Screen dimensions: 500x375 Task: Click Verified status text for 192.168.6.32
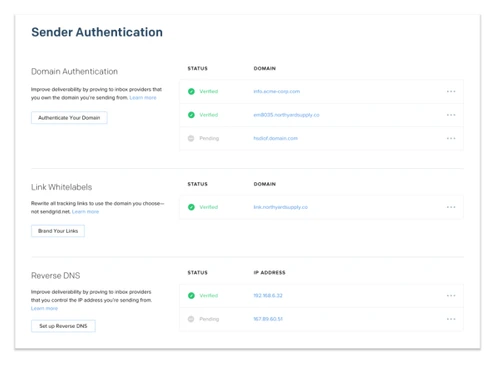[x=209, y=296]
